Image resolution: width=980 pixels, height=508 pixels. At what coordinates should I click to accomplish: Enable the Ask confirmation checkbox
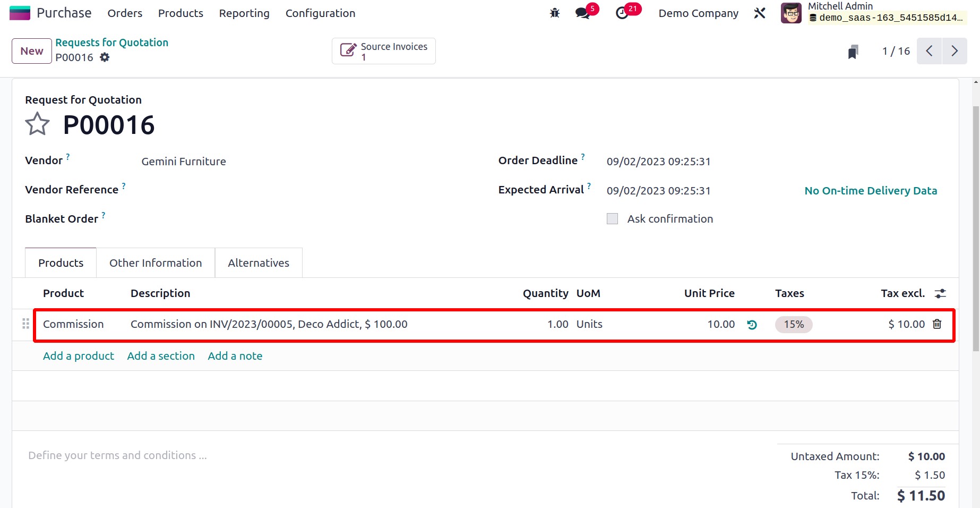click(x=612, y=219)
